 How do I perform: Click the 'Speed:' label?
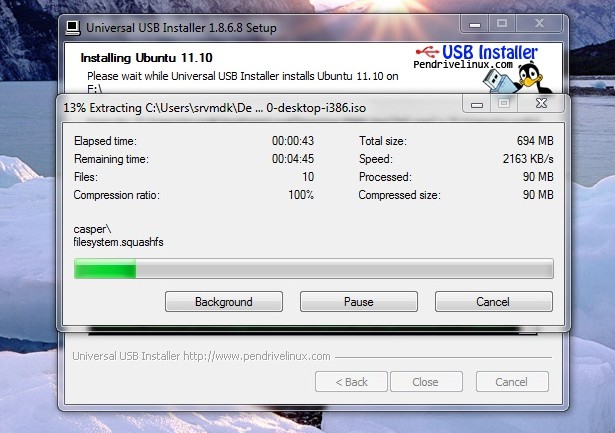[x=376, y=159]
